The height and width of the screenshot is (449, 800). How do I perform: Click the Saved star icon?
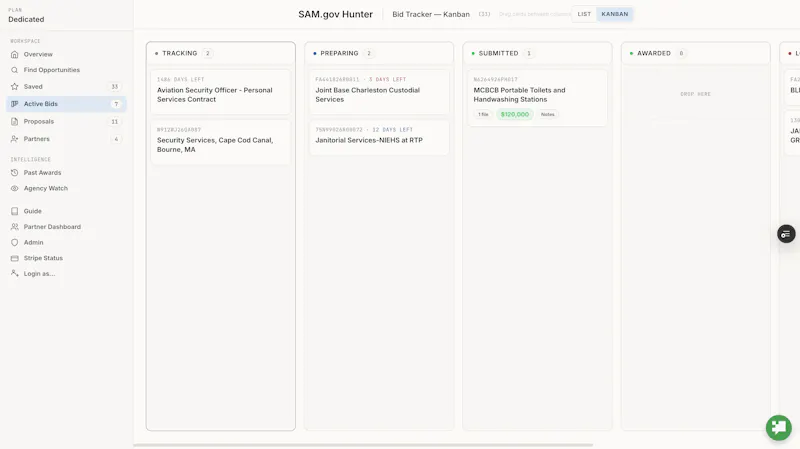pos(14,87)
